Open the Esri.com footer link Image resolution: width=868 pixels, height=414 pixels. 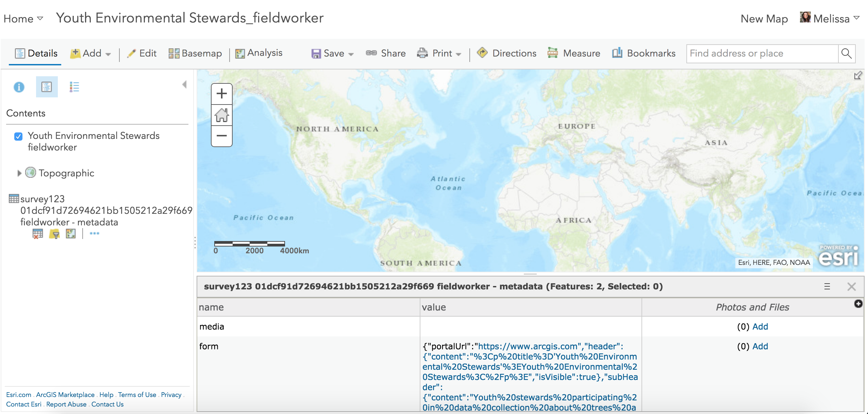click(19, 395)
